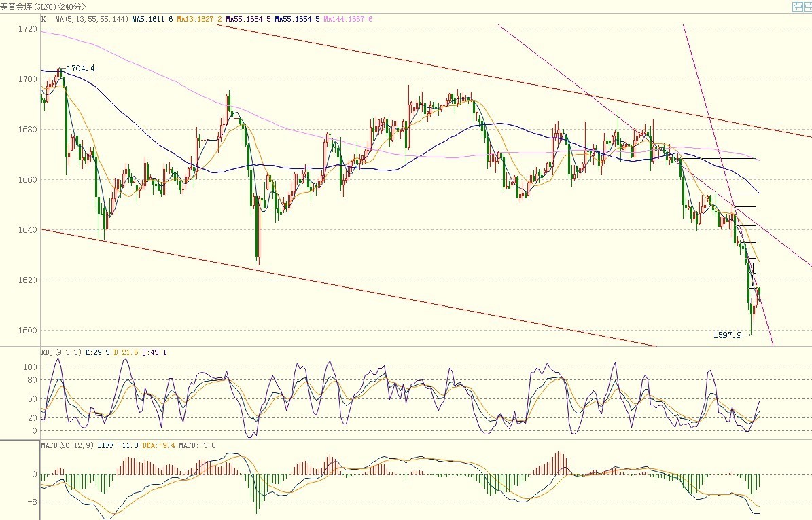Click the 1620 price axis label

(x=28, y=280)
